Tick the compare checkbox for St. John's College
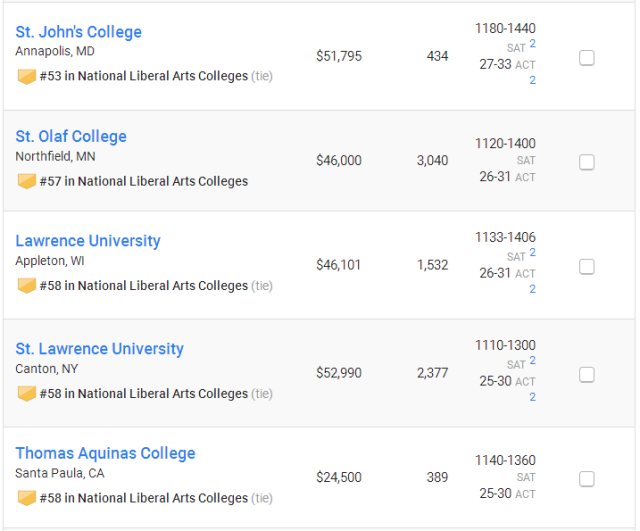640x531 pixels. point(587,58)
